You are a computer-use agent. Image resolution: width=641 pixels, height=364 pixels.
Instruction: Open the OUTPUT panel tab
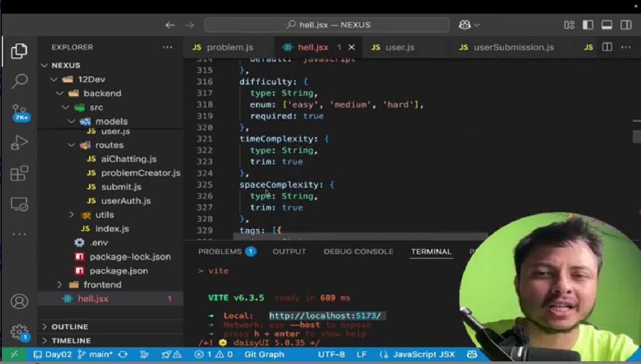(x=290, y=251)
